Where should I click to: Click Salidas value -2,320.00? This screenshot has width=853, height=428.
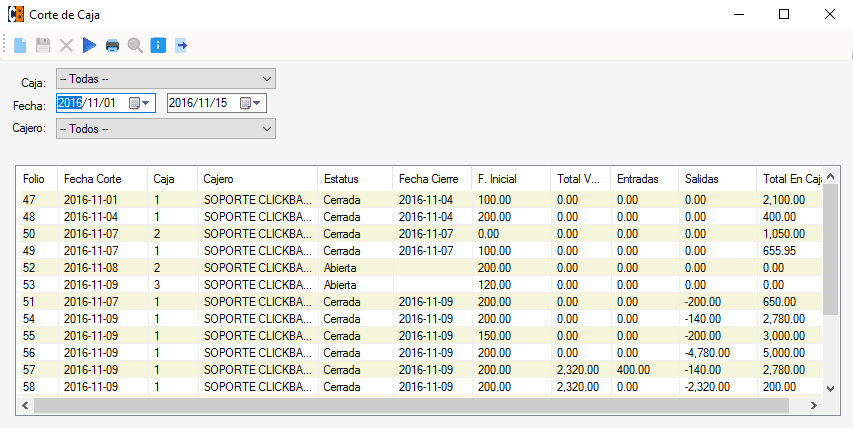click(707, 387)
